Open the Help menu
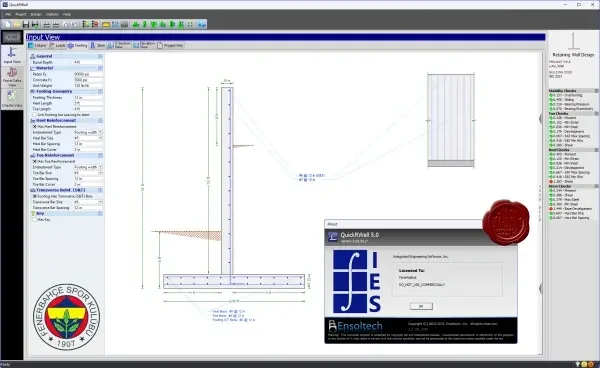 pyautogui.click(x=67, y=14)
